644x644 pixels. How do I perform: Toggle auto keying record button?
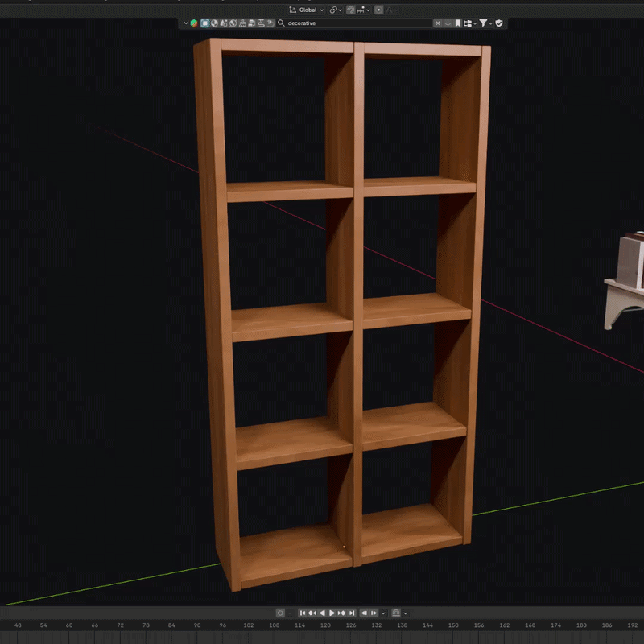[x=280, y=613]
